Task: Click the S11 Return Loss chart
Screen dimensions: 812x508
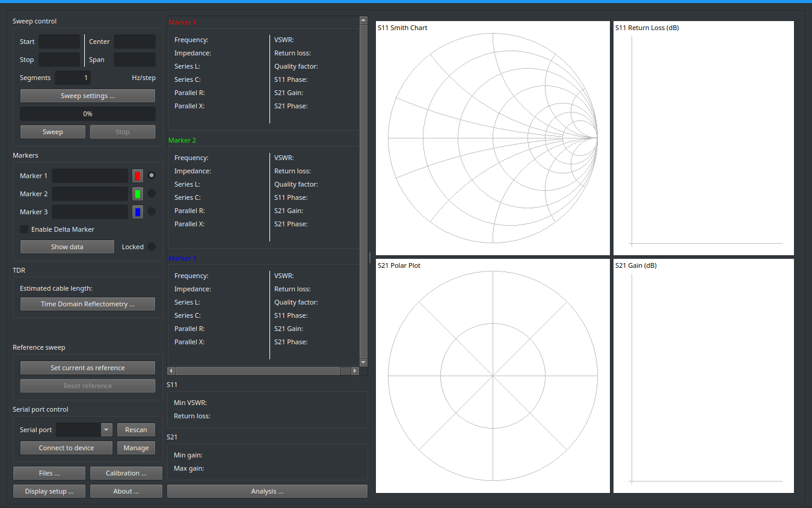Action: 704,138
